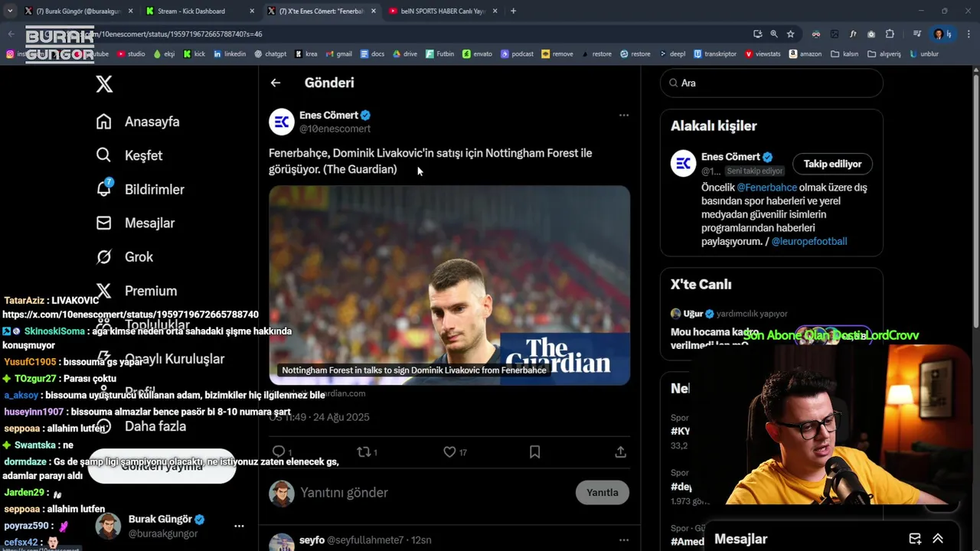Screen dimensions: 980x551
Task: Close the beIN SPORTS HABER tab
Action: tap(495, 11)
